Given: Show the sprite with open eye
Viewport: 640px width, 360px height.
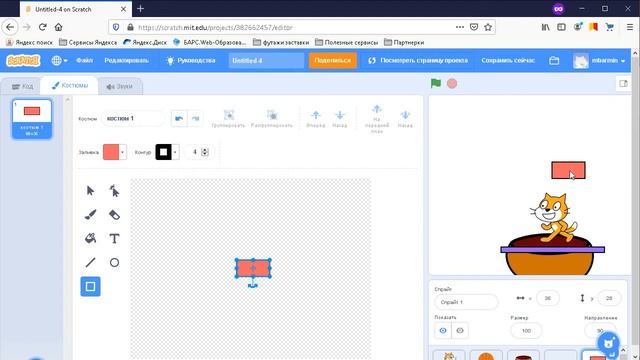Looking at the screenshot, I should point(443,331).
